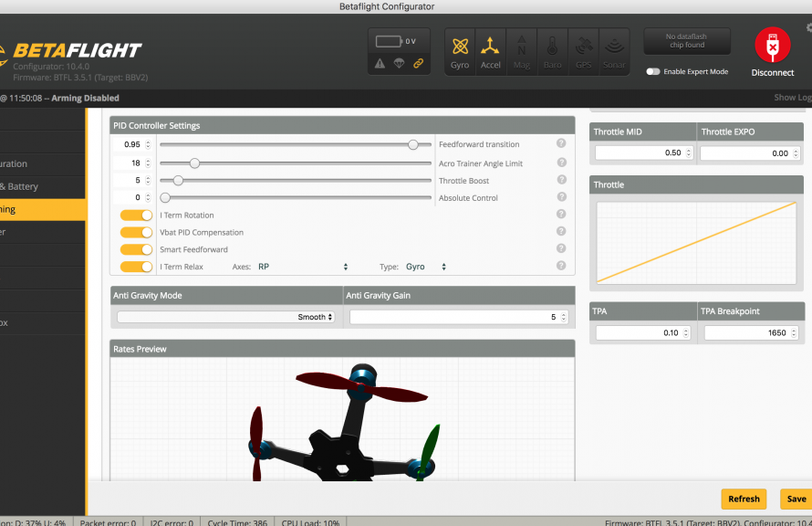812x526 pixels.
Task: Click the TPA Breakpoint stepper arrows
Action: tap(794, 332)
